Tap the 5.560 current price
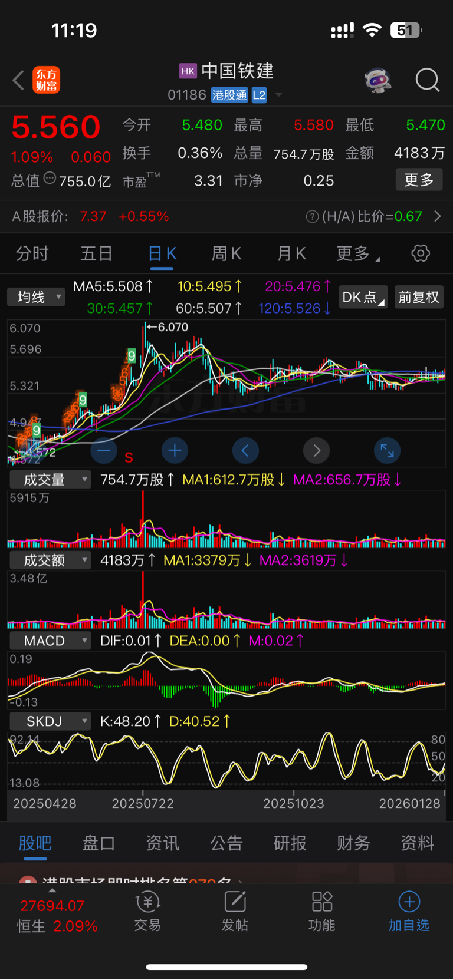 tap(56, 127)
